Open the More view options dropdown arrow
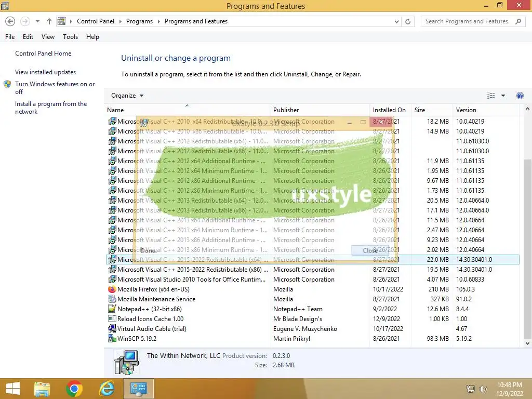532x399 pixels. coord(503,96)
